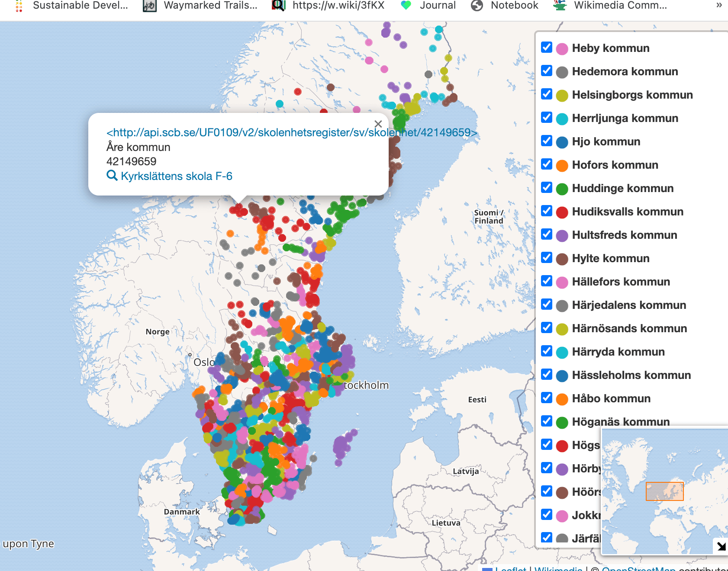This screenshot has width=728, height=571.
Task: Uncheck the Heby kommun layer
Action: click(x=547, y=48)
